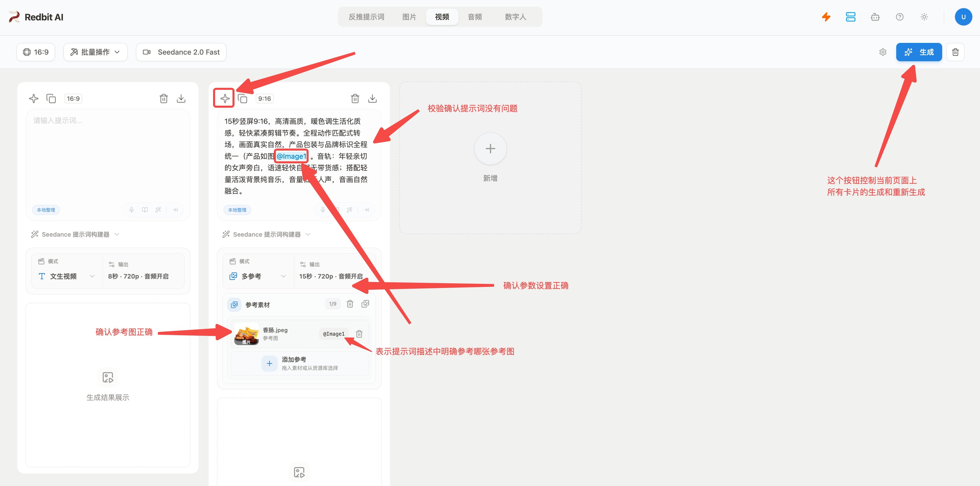
Task: Open the book icon in first card prompt box
Action: 145,210
